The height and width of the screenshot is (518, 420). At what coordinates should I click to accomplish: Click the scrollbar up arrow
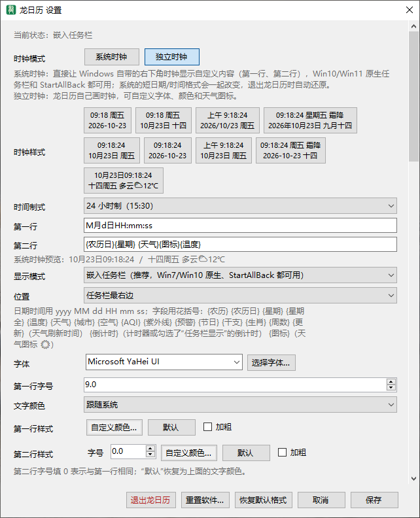[x=413, y=26]
